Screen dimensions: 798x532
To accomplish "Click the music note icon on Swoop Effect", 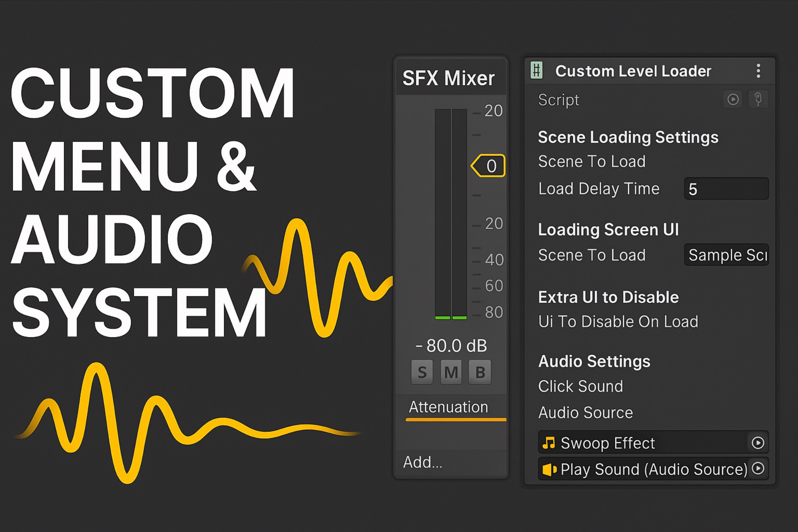I will click(x=549, y=443).
